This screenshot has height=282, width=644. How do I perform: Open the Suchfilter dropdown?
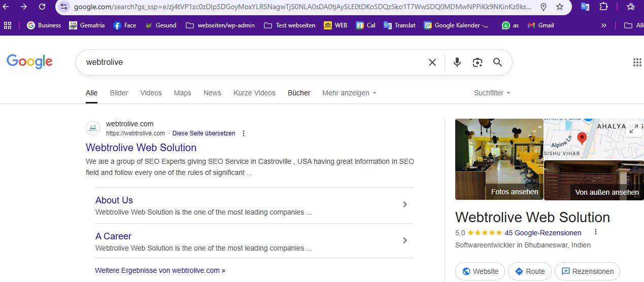point(492,93)
